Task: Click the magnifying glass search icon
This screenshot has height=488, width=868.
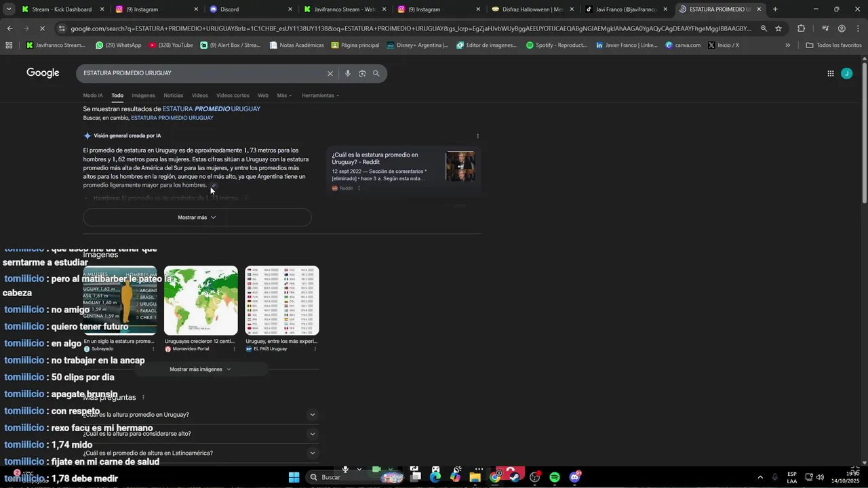Action: coord(376,73)
